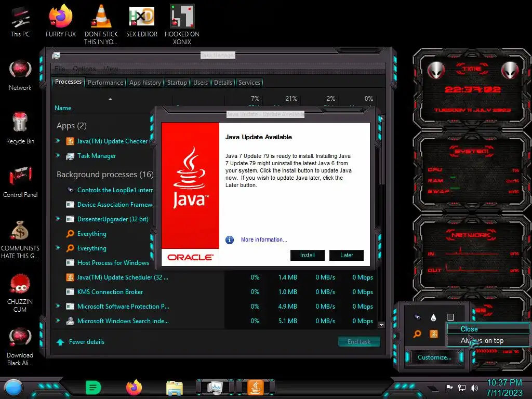The image size is (532, 399).
Task: Switch to the Details tab
Action: click(x=223, y=83)
